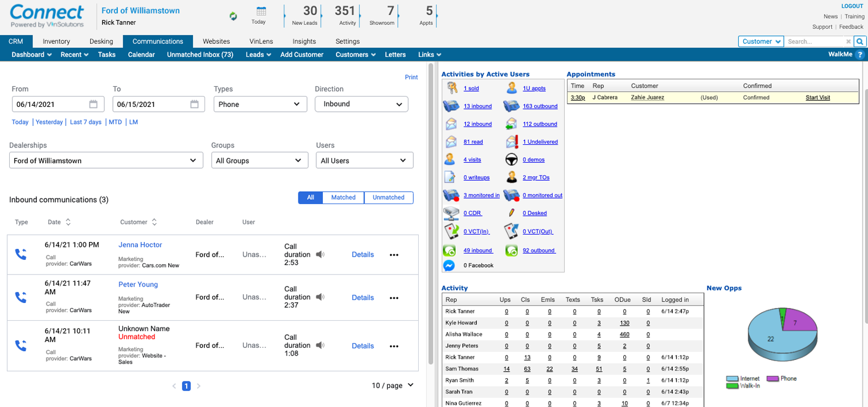This screenshot has height=407, width=868.
Task: Click the search magnifier button
Action: pos(859,41)
